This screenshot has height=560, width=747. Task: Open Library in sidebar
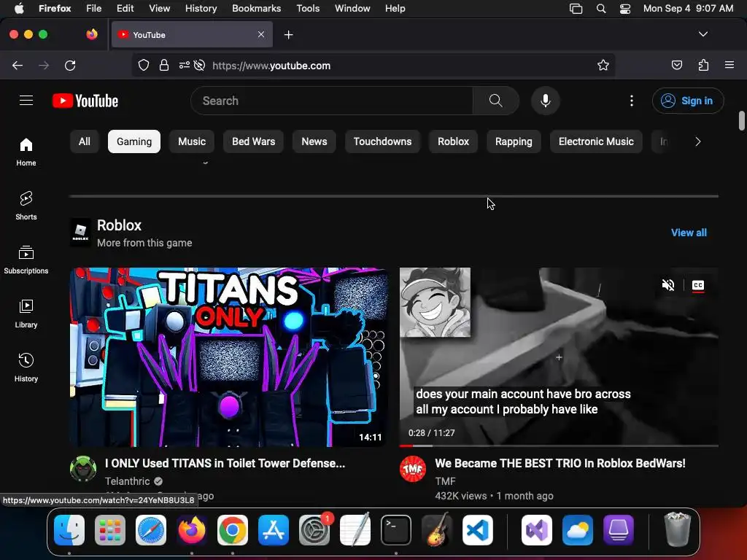[x=26, y=314]
